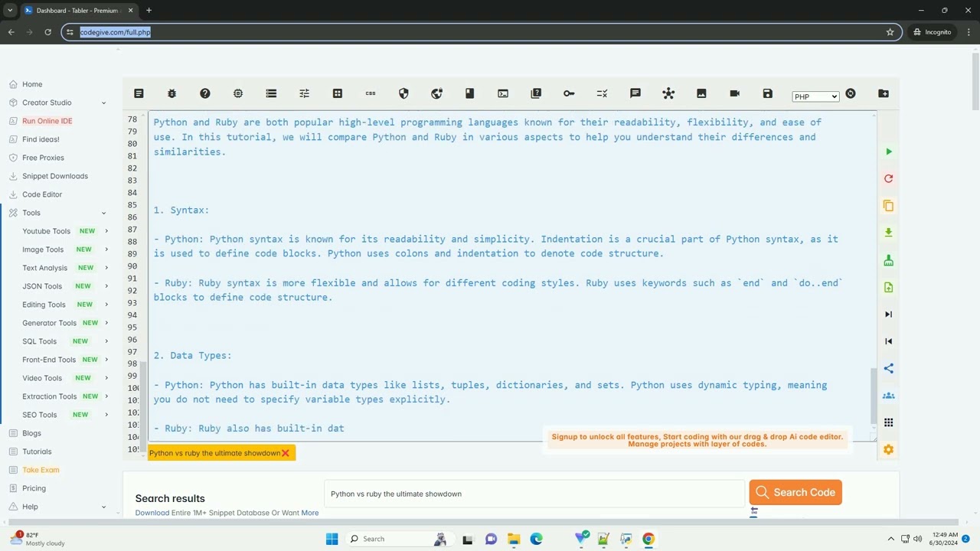Open Run Online IDE sidebar item
Image resolution: width=980 pixels, height=551 pixels.
(47, 121)
